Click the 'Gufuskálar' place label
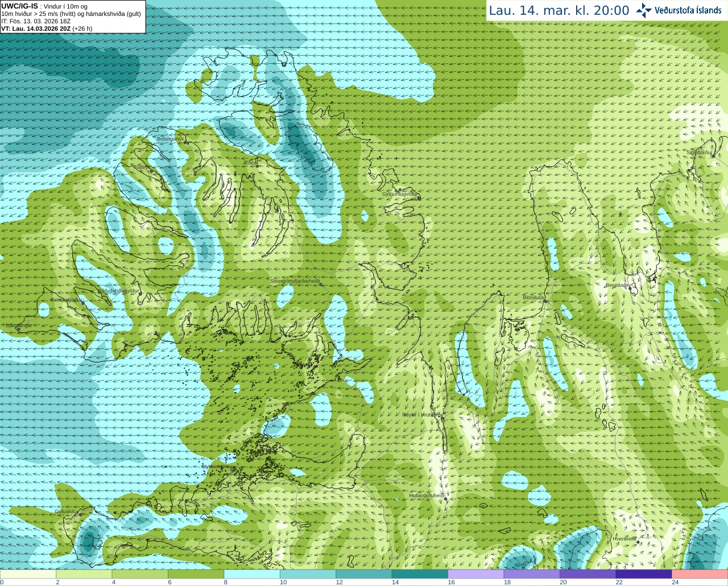Viewport: 728px width, 586px height. click(67, 511)
